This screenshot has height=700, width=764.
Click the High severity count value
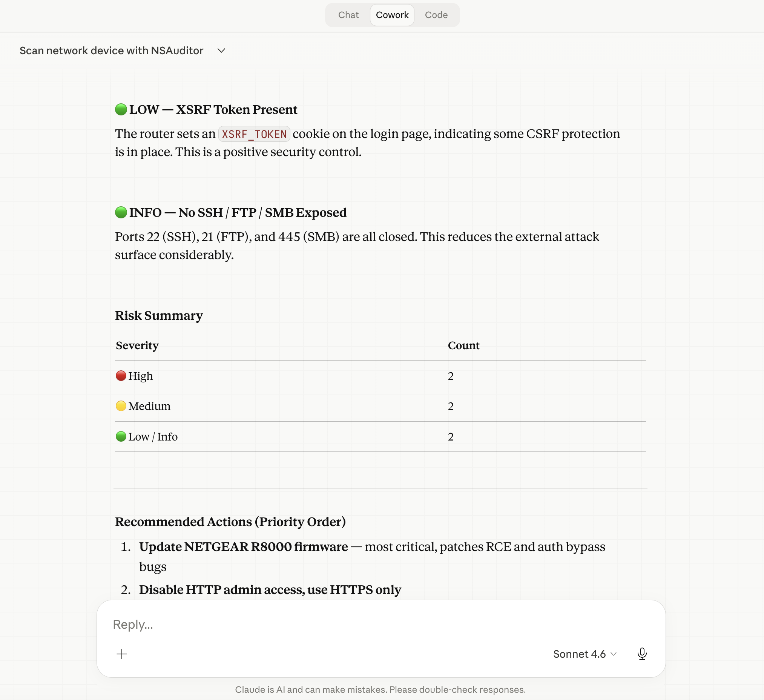pyautogui.click(x=451, y=376)
